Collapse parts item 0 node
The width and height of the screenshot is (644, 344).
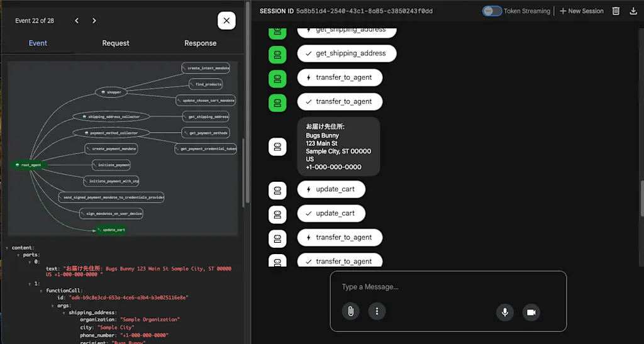click(x=30, y=262)
